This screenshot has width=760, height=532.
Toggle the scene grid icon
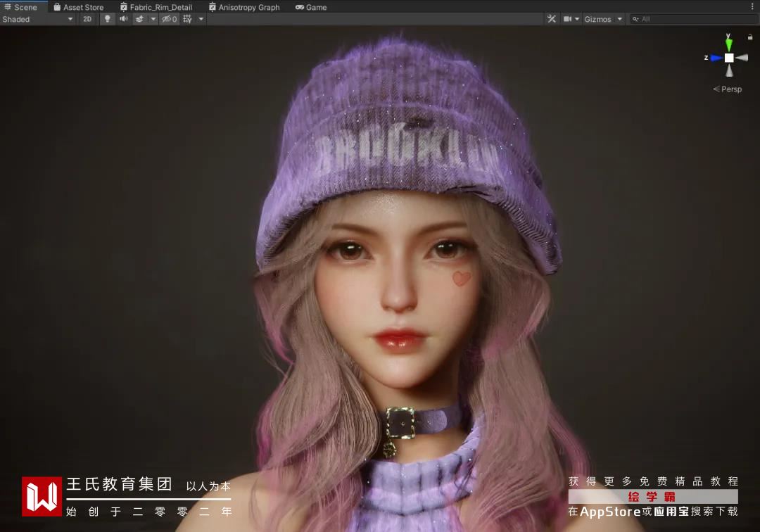[x=188, y=19]
